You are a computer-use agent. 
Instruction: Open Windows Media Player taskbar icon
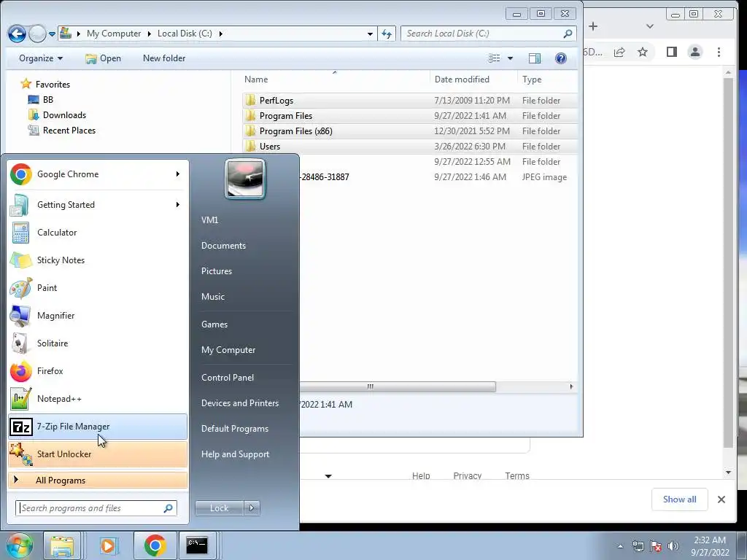[108, 545]
